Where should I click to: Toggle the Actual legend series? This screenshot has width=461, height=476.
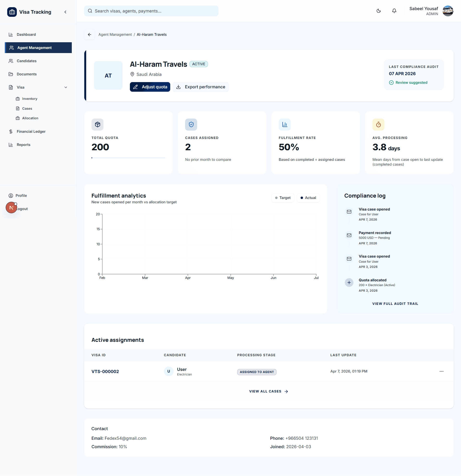[x=308, y=198]
